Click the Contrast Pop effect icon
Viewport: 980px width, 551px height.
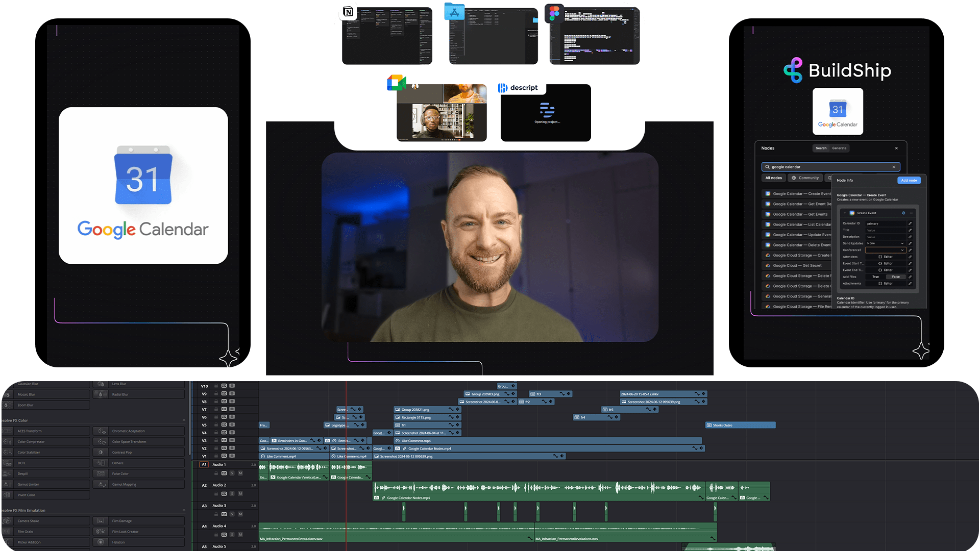(101, 453)
